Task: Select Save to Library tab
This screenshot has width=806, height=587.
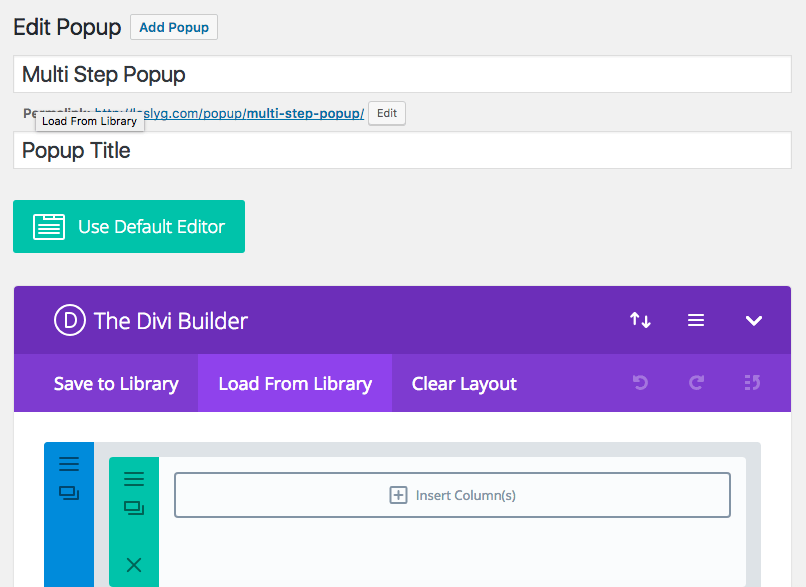Action: tap(116, 383)
